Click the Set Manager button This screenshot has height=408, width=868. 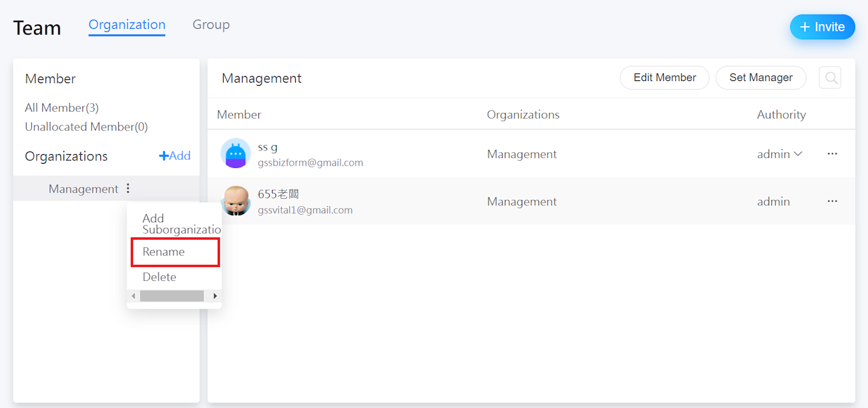(760, 78)
